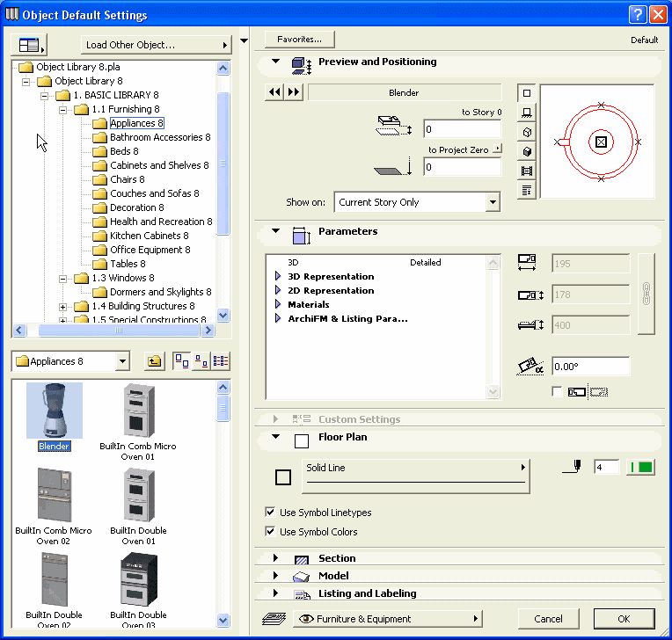Expand the Section panel

point(276,558)
